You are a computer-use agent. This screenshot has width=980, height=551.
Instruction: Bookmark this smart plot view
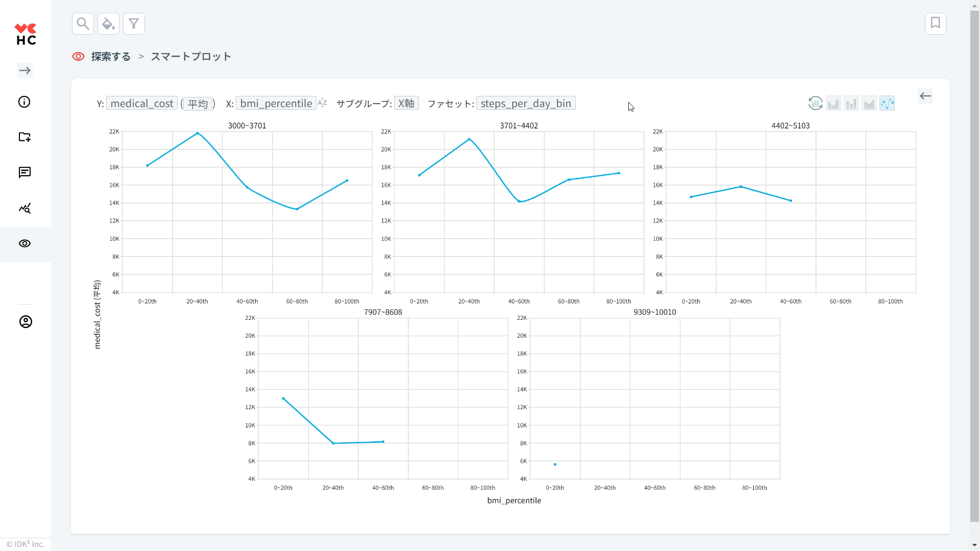(x=935, y=23)
